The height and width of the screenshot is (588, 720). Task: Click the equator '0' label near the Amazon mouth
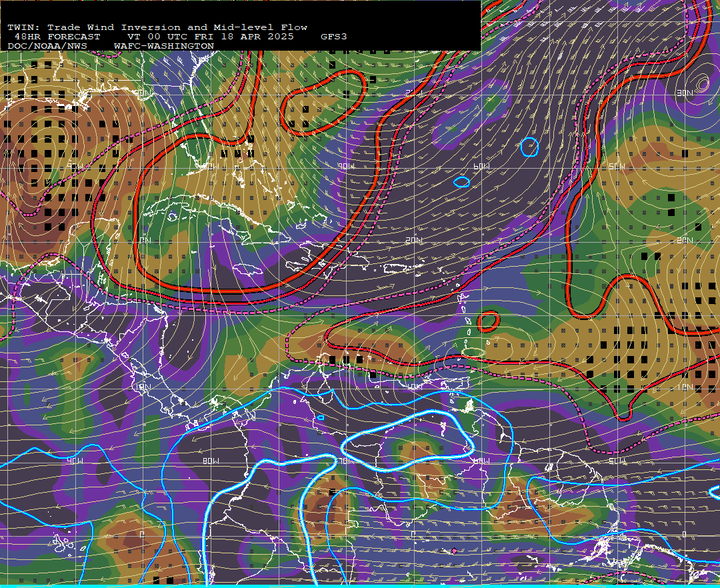point(685,534)
